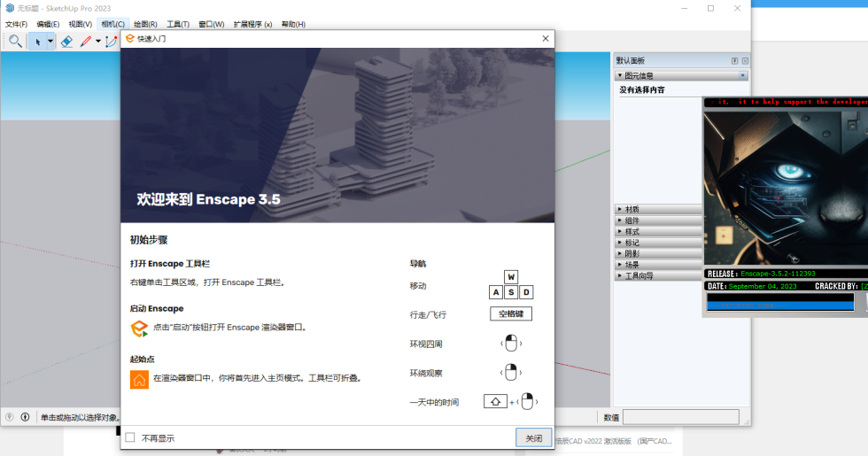Activate the Arc drawing tool
Image resolution: width=868 pixels, height=456 pixels.
point(111,41)
